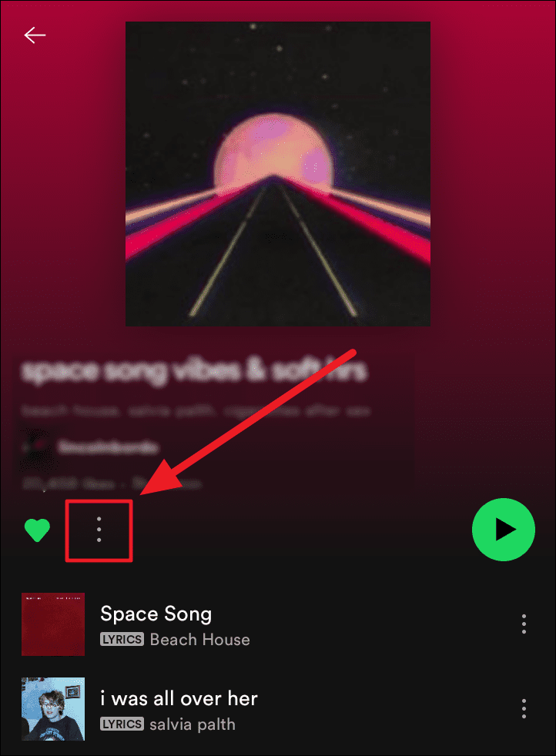Tap the LYRICS badge under Space Song

pos(122,639)
